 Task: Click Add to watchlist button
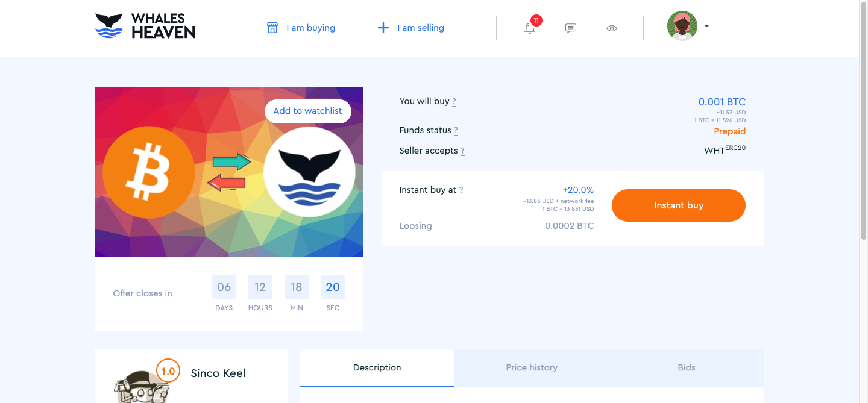pyautogui.click(x=307, y=111)
